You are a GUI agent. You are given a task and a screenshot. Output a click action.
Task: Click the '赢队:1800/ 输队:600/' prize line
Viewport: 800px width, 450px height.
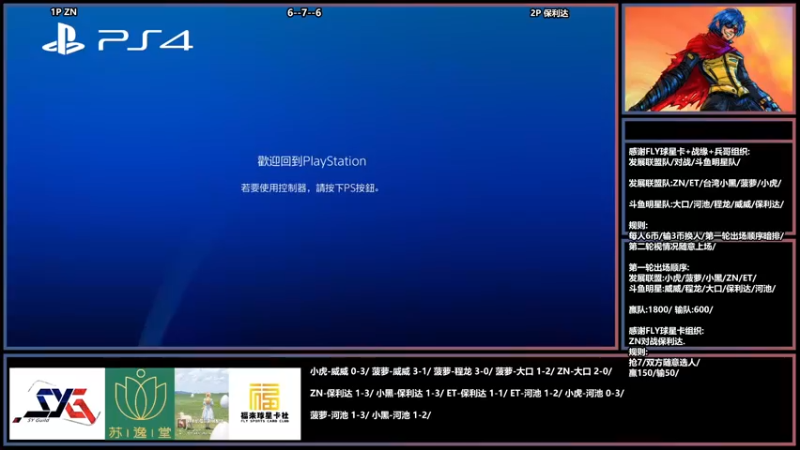click(x=670, y=310)
